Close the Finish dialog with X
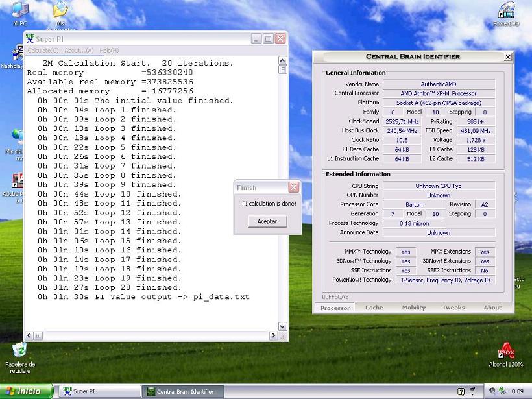The image size is (532, 399). [x=294, y=187]
